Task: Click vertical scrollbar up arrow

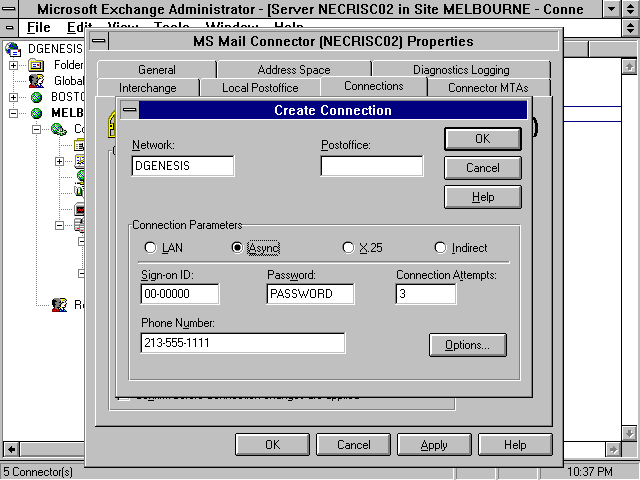Action: coord(629,66)
